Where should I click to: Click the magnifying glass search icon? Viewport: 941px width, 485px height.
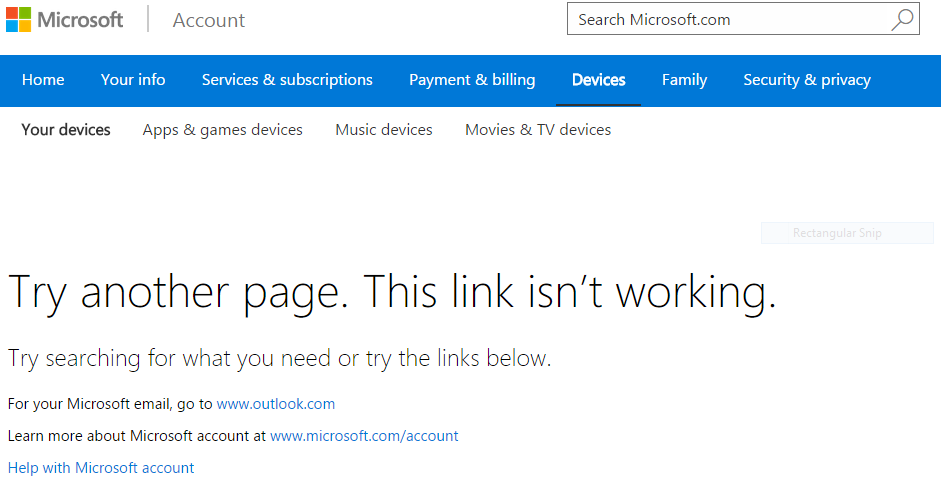[x=902, y=19]
